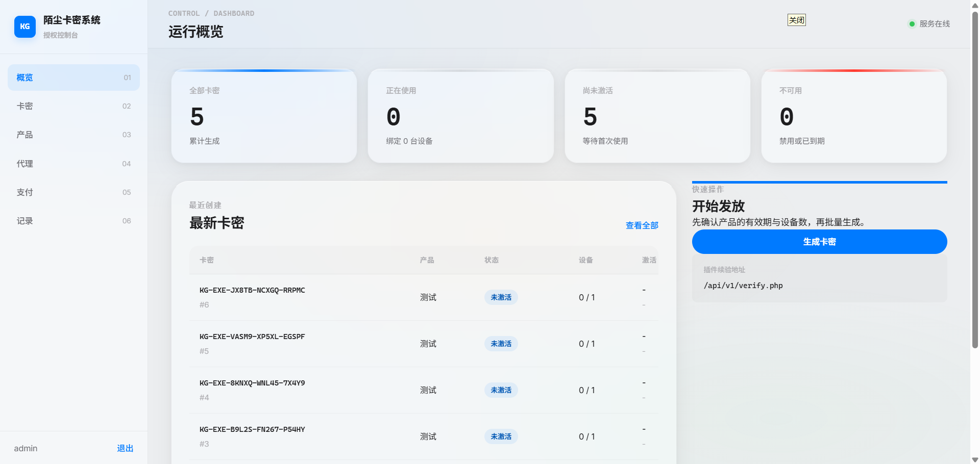The image size is (980, 464).
Task: Click the KG logo icon
Action: tap(25, 27)
